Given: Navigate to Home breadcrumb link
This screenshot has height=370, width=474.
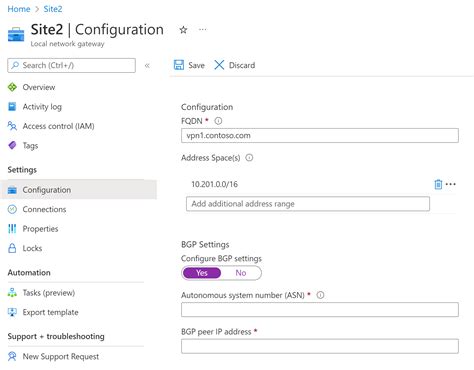Looking at the screenshot, I should pyautogui.click(x=19, y=9).
